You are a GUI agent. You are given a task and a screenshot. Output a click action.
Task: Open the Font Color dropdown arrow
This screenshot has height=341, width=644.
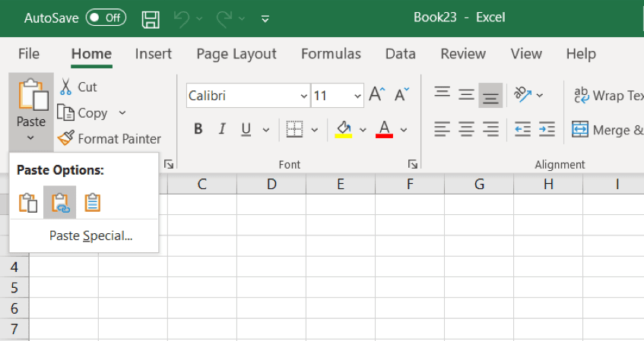[404, 130]
